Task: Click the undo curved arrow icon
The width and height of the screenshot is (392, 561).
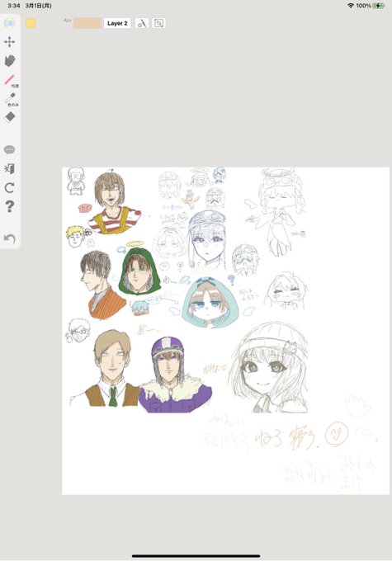Action: (10, 238)
